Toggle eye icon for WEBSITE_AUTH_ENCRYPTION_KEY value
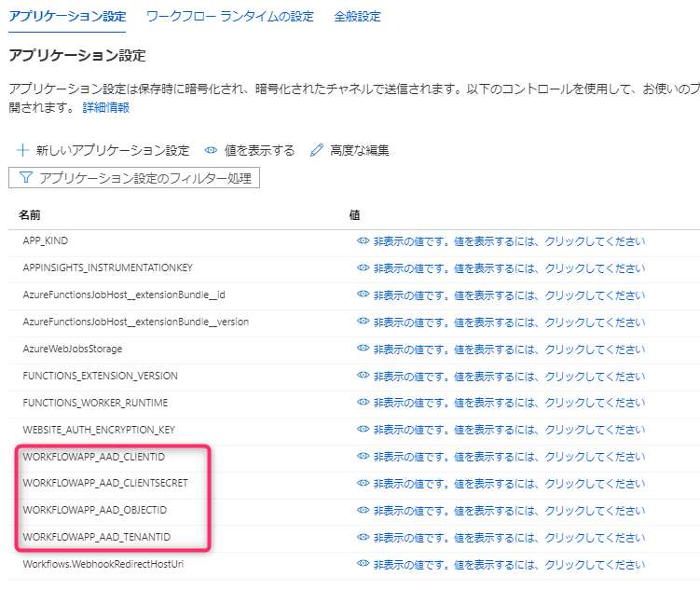Image resolution: width=700 pixels, height=590 pixels. 363,429
